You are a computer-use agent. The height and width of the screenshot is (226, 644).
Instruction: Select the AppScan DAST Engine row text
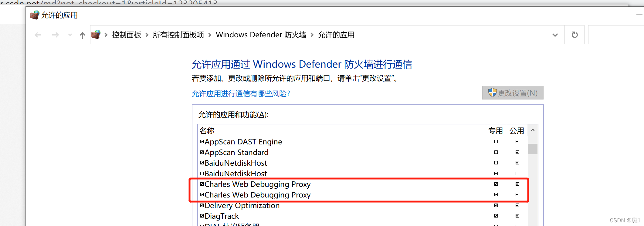click(243, 142)
